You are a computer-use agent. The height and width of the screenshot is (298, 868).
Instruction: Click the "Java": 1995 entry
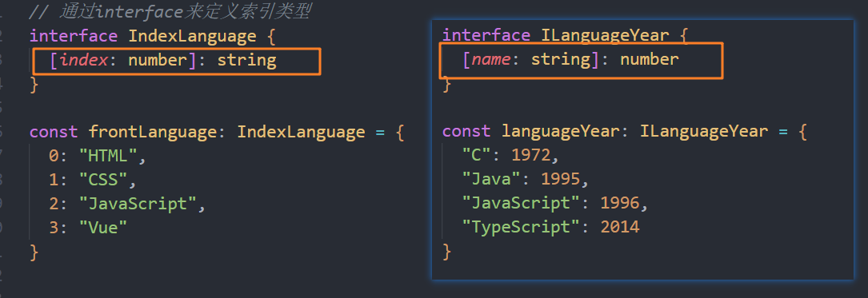(x=526, y=179)
